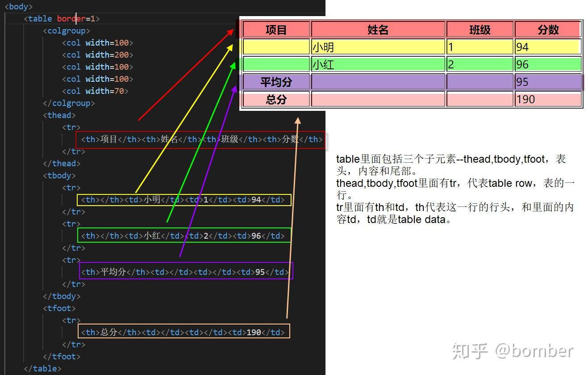Click 小红 in the code editor line

[x=152, y=236]
